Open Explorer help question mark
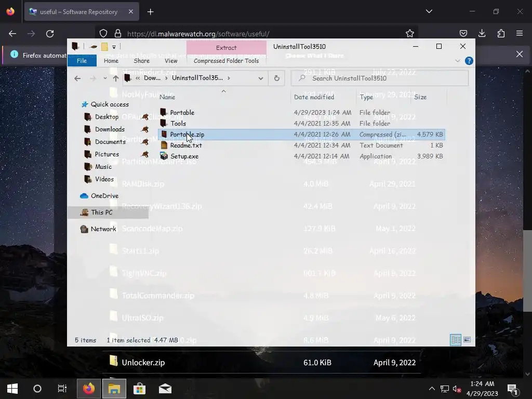This screenshot has width=532, height=399. click(x=469, y=61)
